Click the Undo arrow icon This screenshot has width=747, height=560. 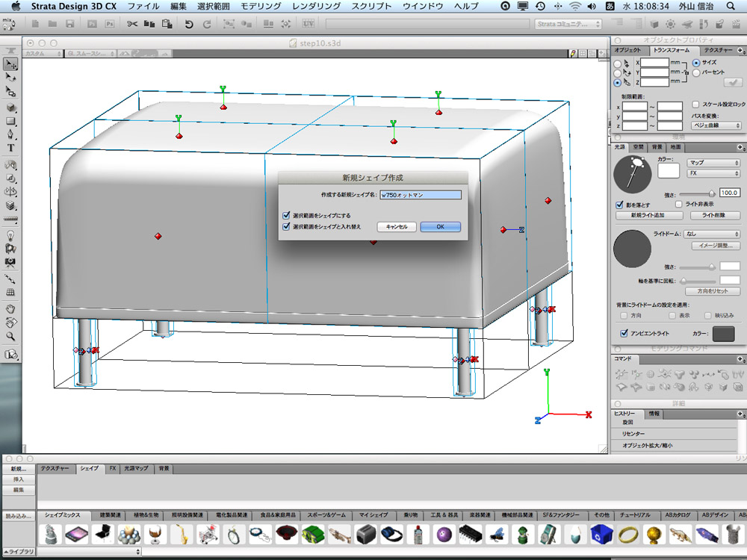(189, 25)
